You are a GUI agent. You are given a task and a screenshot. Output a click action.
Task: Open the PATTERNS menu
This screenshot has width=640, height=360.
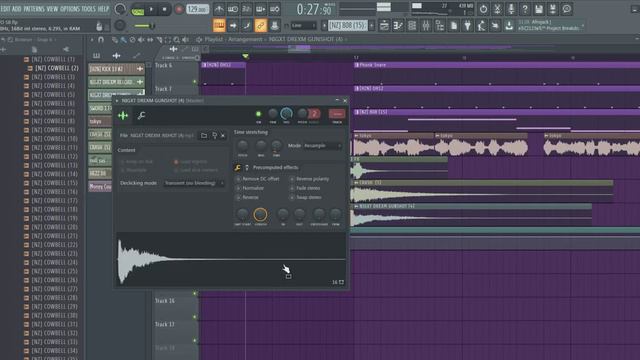[34, 9]
